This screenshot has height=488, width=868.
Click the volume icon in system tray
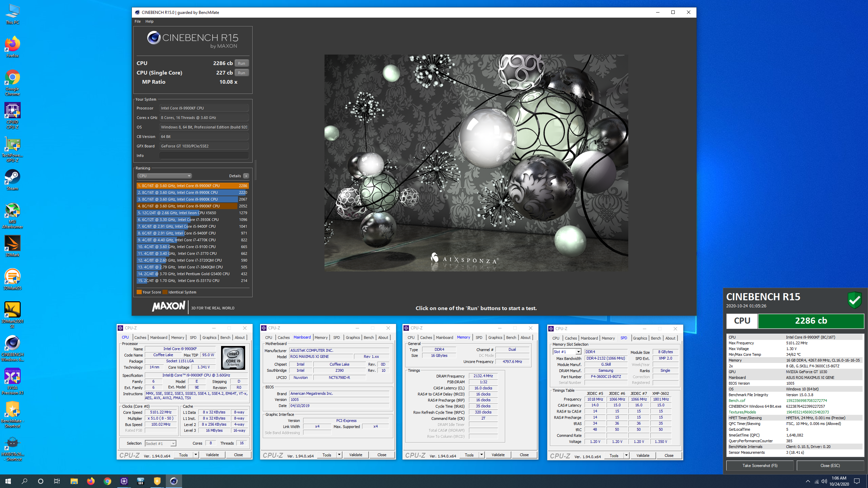point(824,481)
